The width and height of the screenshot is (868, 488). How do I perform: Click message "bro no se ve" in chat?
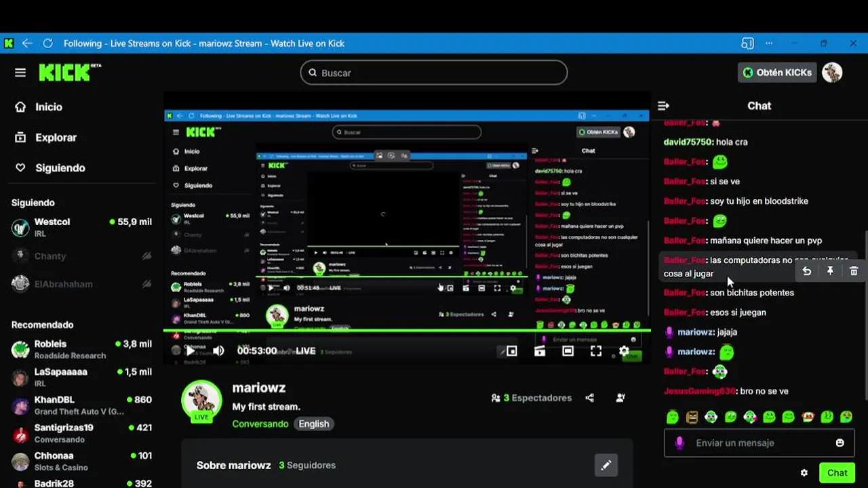point(764,391)
